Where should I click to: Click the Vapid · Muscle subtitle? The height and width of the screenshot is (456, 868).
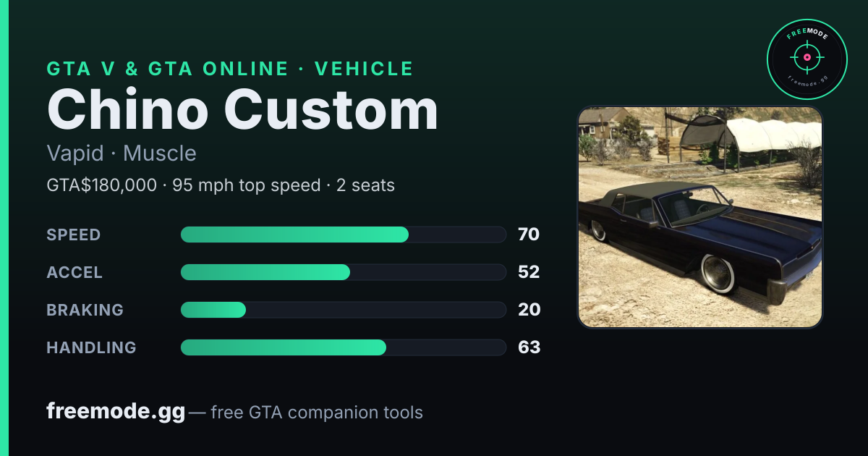(x=122, y=153)
